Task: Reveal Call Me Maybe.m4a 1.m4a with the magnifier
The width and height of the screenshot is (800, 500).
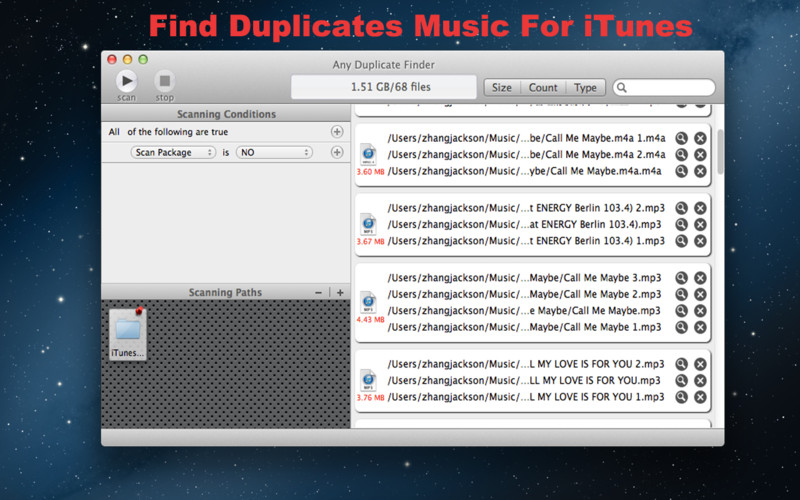Action: pyautogui.click(x=681, y=138)
